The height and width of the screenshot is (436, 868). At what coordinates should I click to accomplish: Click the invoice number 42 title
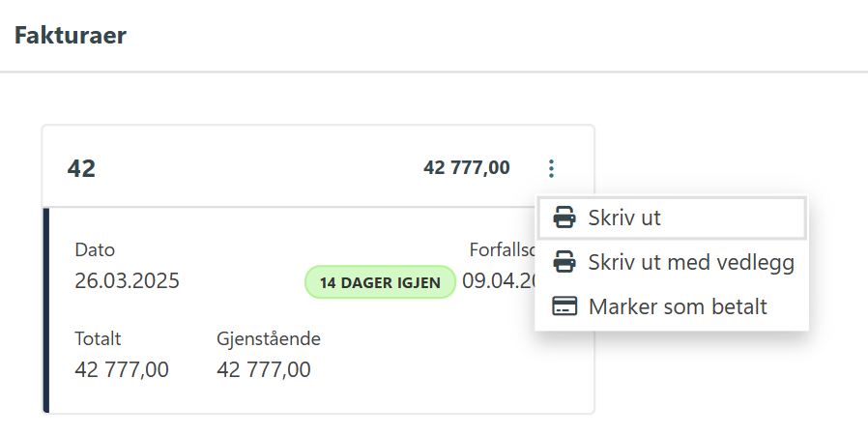pos(81,169)
